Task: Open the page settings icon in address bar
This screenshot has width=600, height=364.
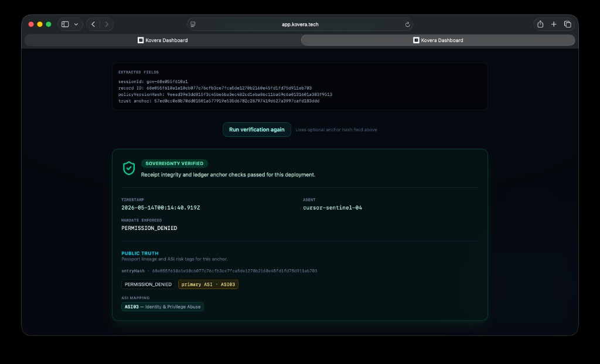Action: pyautogui.click(x=193, y=24)
